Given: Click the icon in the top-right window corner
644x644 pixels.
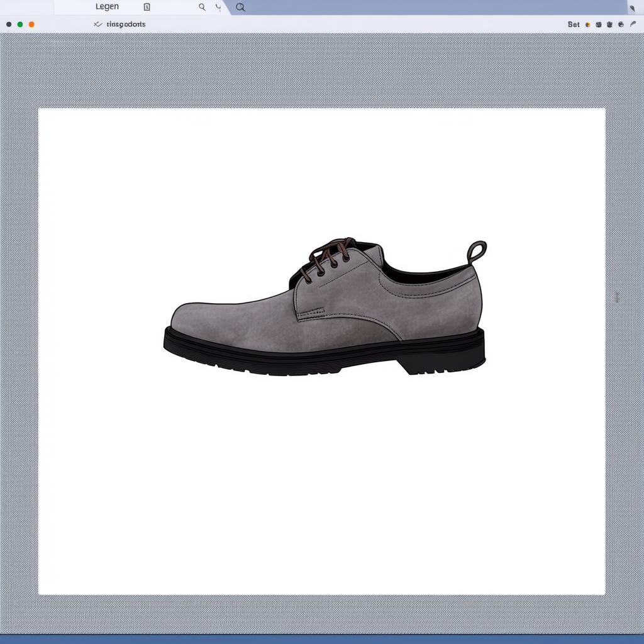Looking at the screenshot, I should click(x=631, y=8).
